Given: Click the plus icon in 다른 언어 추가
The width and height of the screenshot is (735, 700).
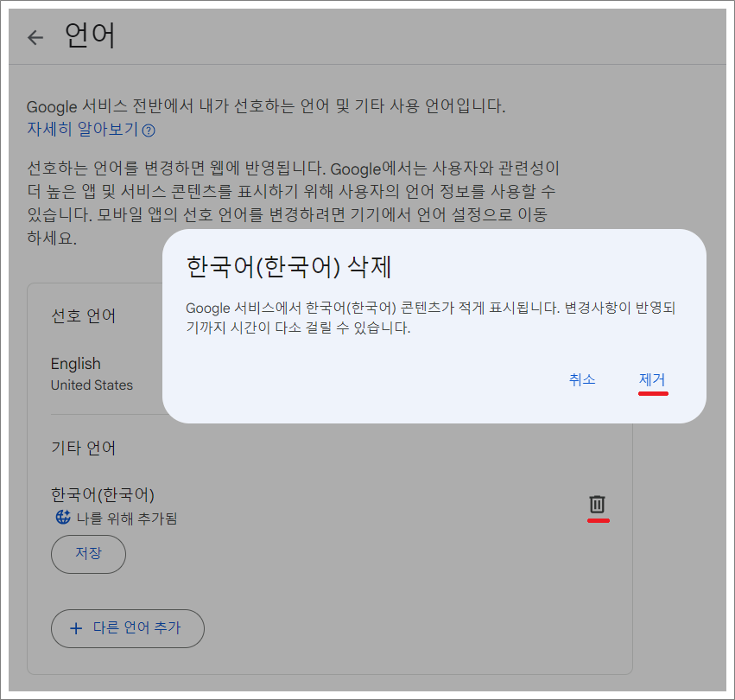Looking at the screenshot, I should pyautogui.click(x=76, y=628).
